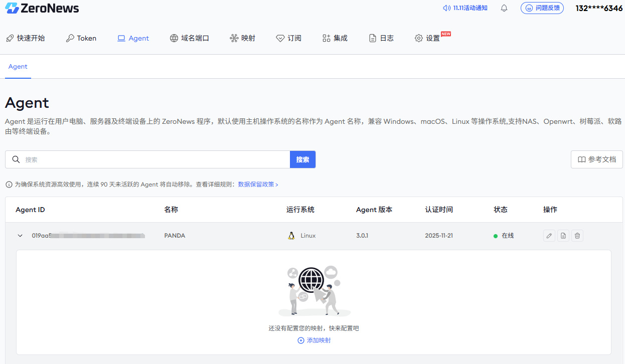Viewport: 625px width, 364px height.
Task: Click the 状态 column header
Action: click(x=501, y=210)
